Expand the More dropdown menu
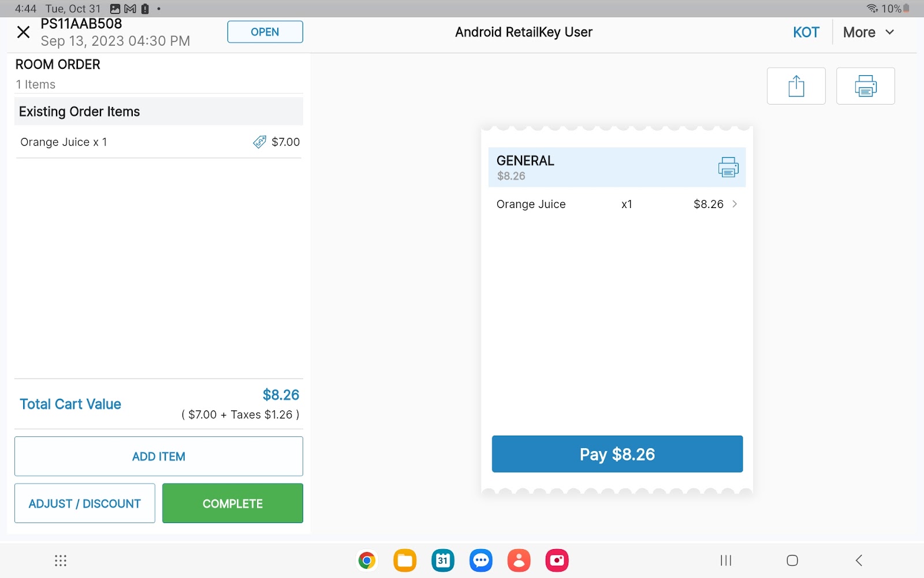The image size is (924, 578). [868, 32]
